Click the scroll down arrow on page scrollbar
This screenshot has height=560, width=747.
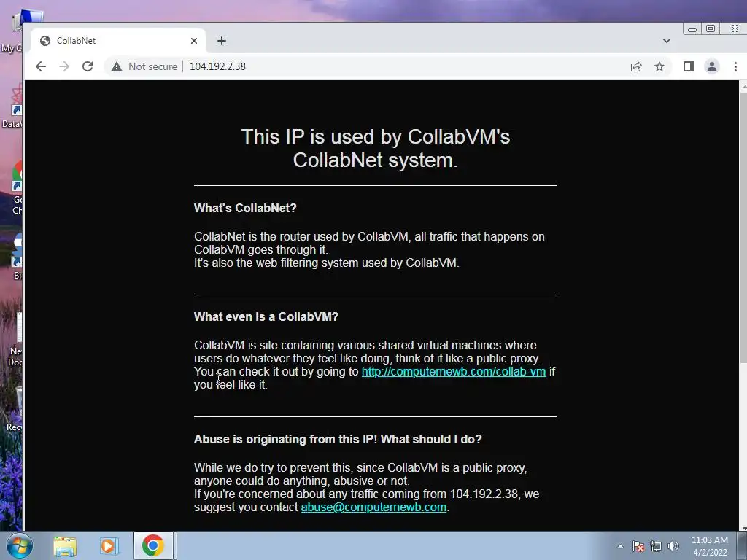(x=743, y=527)
